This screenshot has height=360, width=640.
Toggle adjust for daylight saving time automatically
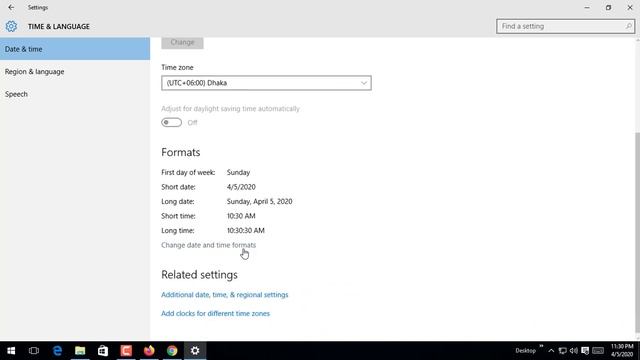click(171, 122)
